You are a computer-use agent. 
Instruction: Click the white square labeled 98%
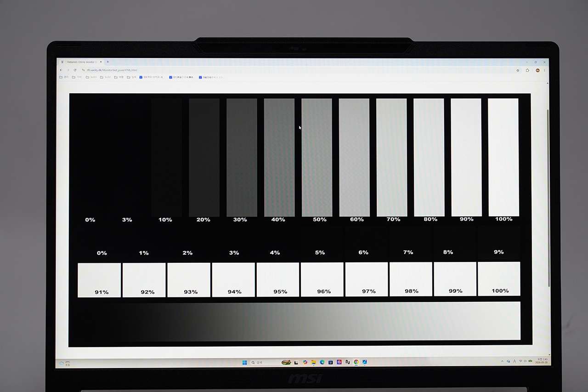(411, 279)
